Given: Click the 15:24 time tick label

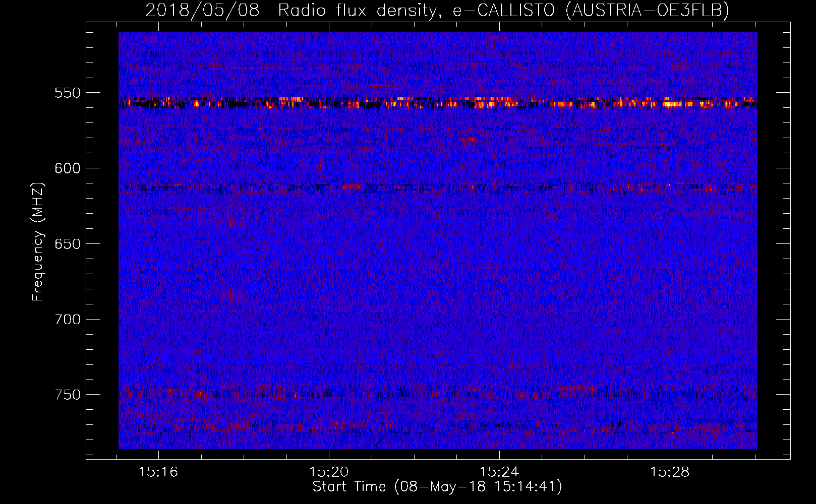Looking at the screenshot, I should pyautogui.click(x=499, y=472).
